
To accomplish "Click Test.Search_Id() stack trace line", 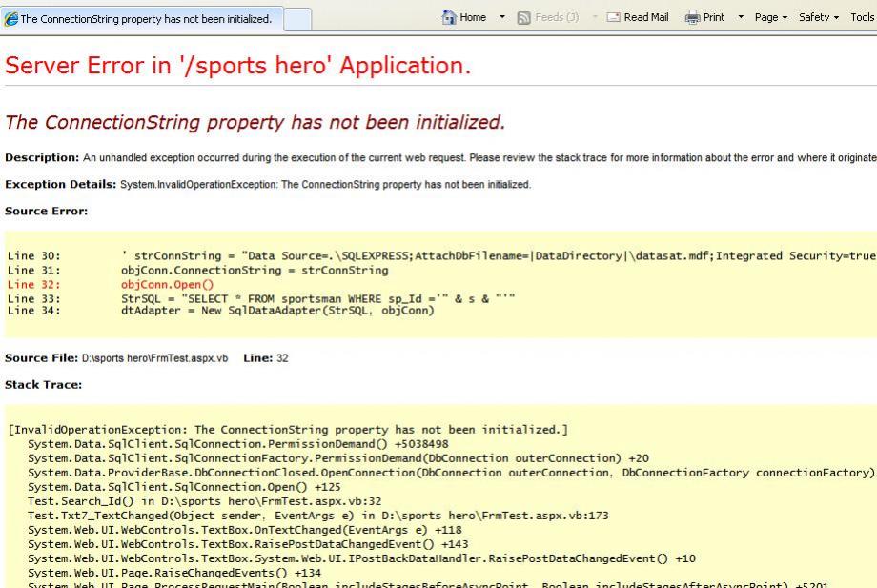I will click(x=205, y=501).
